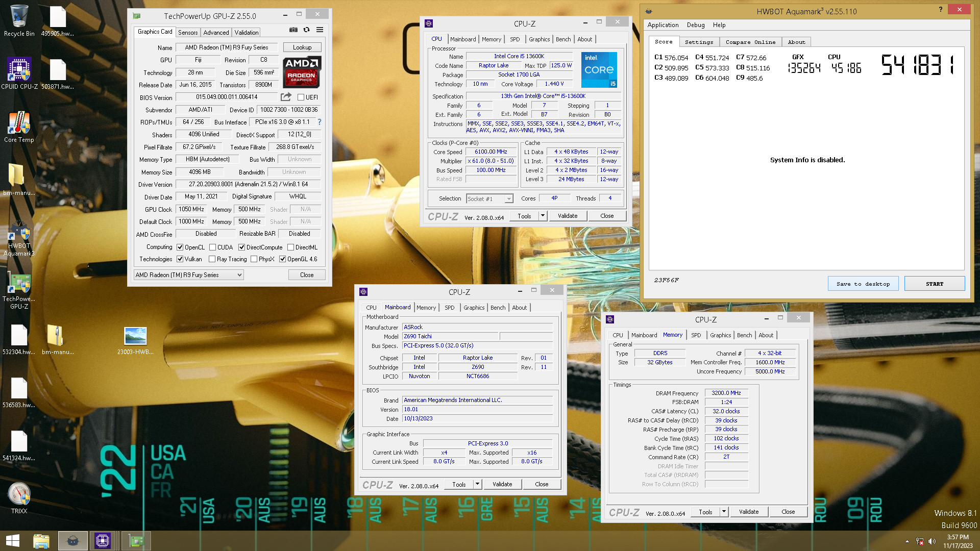Click BIOS version share/export icon in GPU-Z
The height and width of the screenshot is (551, 980).
(286, 96)
